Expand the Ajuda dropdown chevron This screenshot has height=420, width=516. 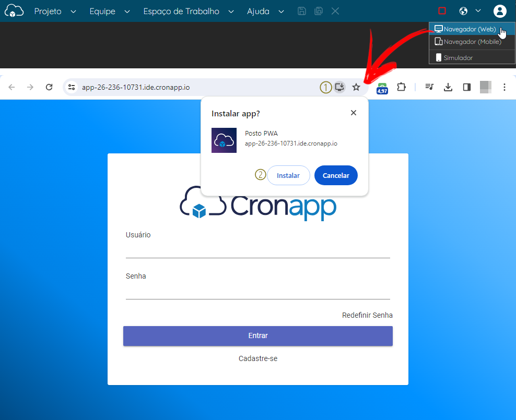point(281,11)
